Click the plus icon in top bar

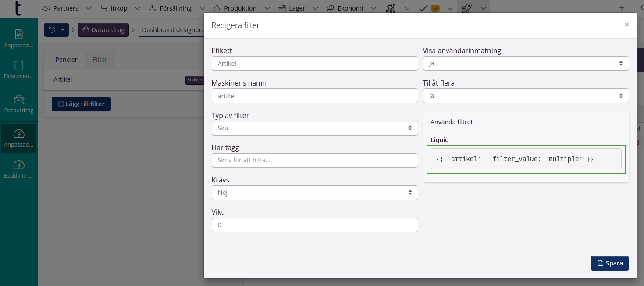(x=621, y=8)
